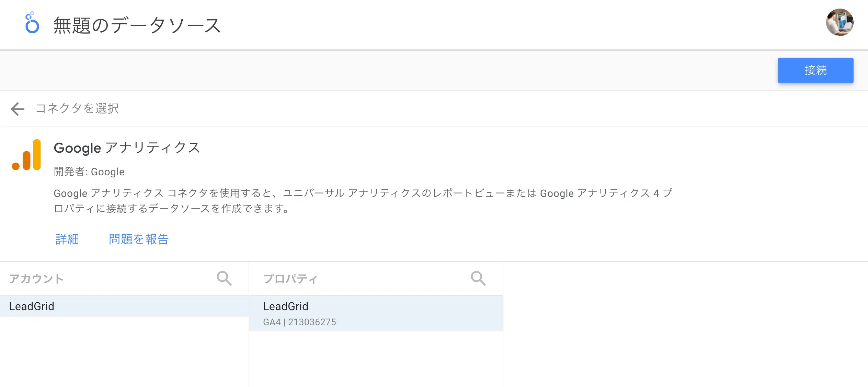Click the GA4 | 213036275 property ID
This screenshot has width=868, height=387.
point(299,322)
